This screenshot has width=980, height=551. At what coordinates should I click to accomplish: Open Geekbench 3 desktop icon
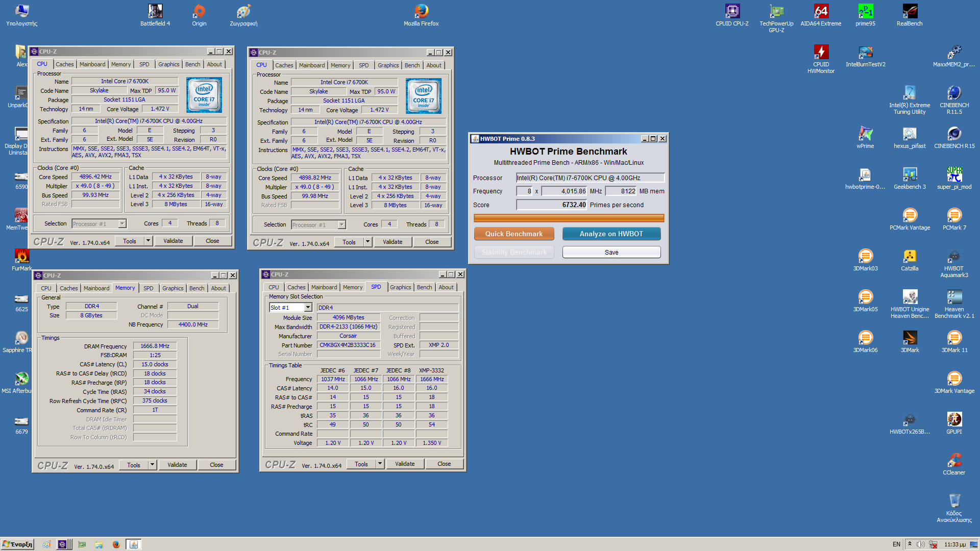[x=910, y=179]
